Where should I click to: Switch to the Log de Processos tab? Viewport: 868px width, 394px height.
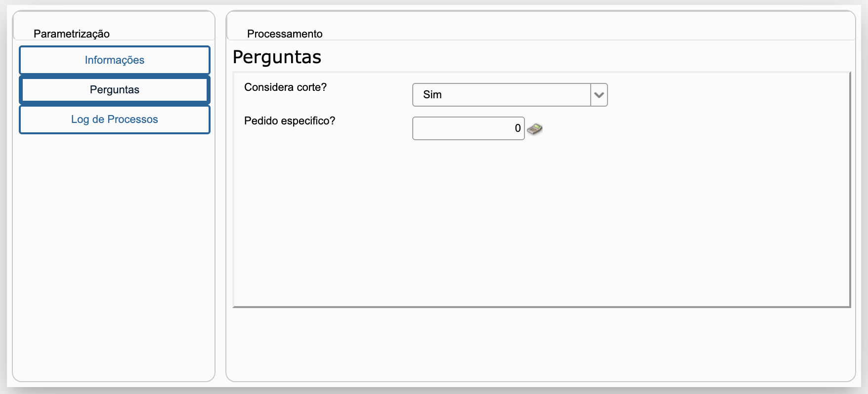click(115, 119)
